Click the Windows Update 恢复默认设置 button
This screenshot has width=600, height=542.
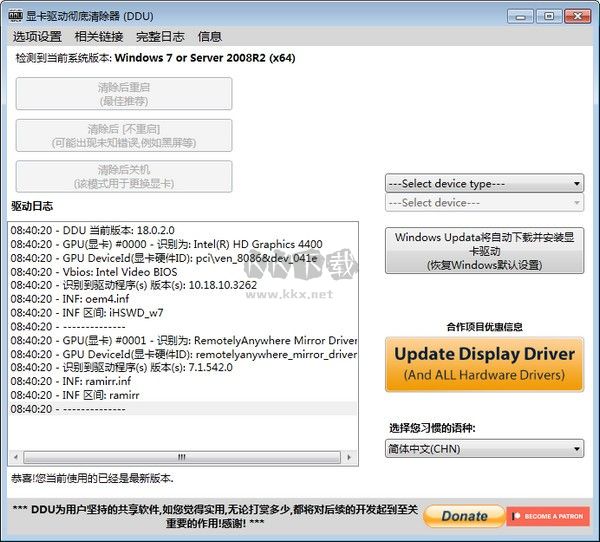[x=484, y=251]
